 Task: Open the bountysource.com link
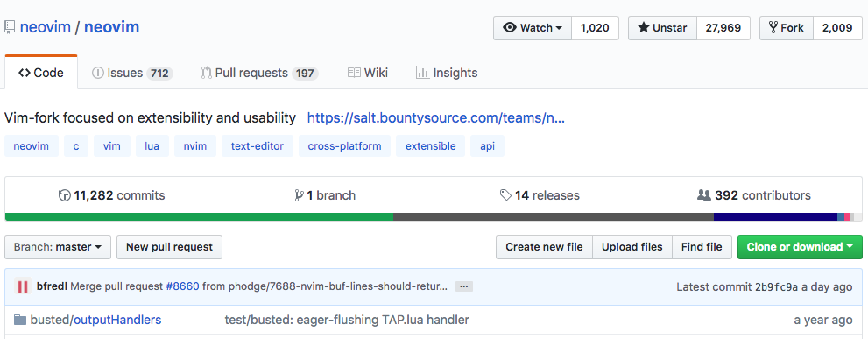tap(436, 118)
